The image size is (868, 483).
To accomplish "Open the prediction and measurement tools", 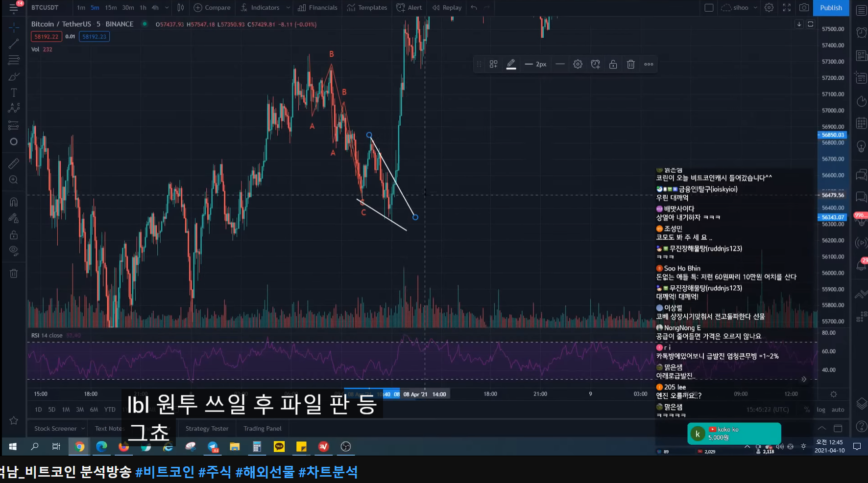I will coord(14,125).
